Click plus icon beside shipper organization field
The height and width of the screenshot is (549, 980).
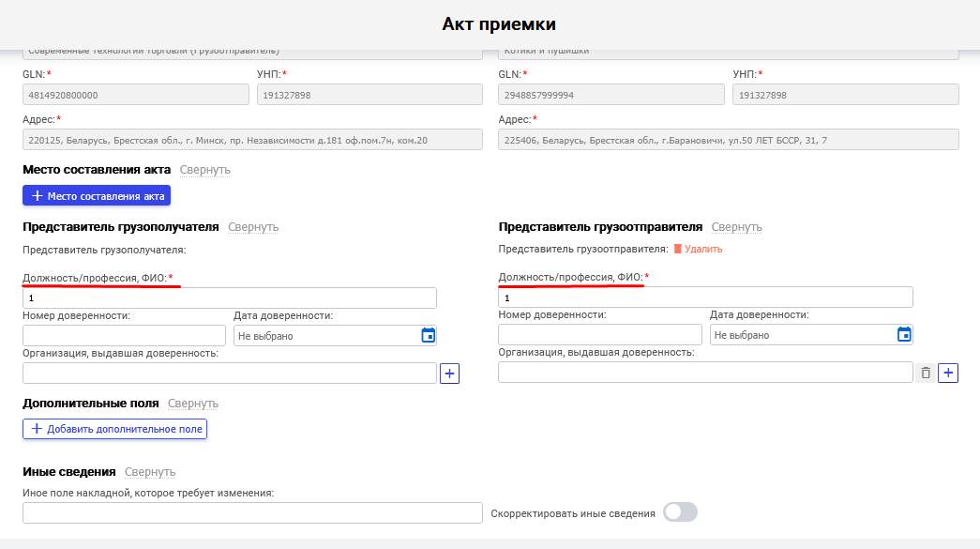pyautogui.click(x=948, y=374)
